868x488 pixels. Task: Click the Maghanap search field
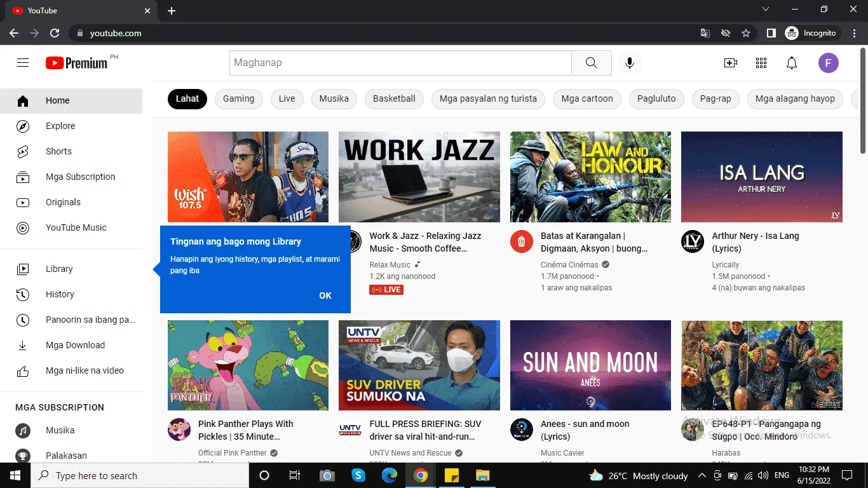(x=400, y=63)
